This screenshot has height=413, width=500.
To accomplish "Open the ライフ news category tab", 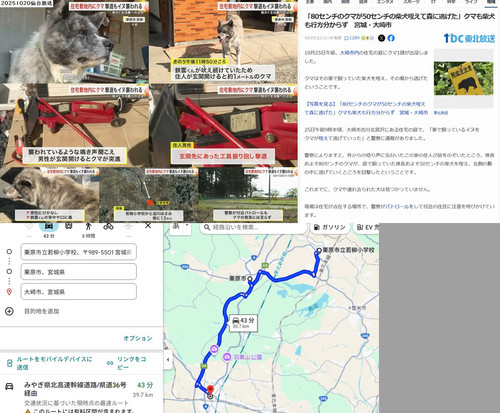I will 471,2.
